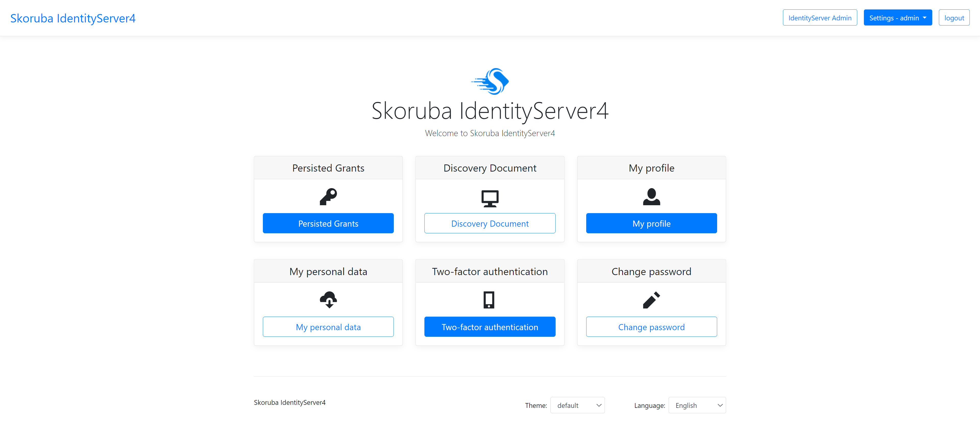Screen dimensions: 980x426
Task: Click the user silhouette icon in My profile
Action: 651,197
